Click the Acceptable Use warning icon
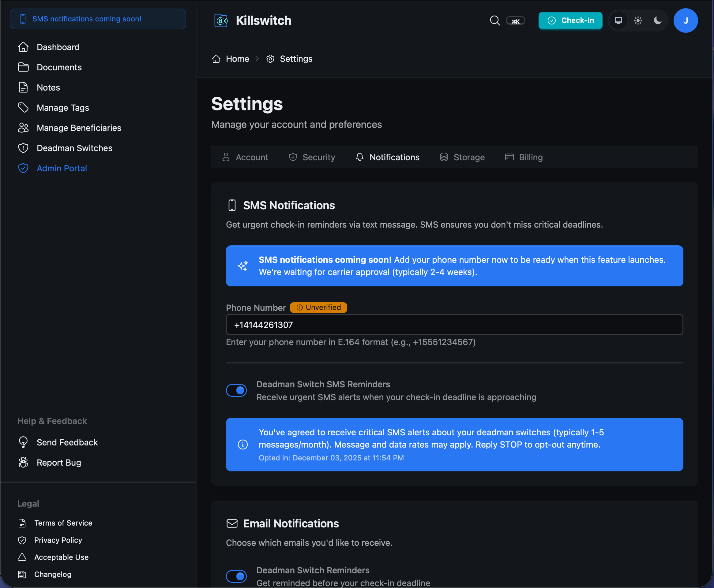The width and height of the screenshot is (714, 588). [x=22, y=557]
